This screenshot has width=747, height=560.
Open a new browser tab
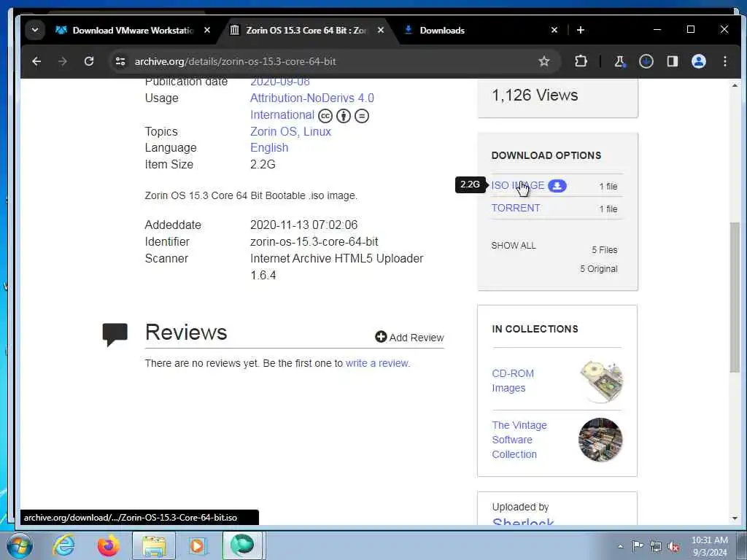pyautogui.click(x=580, y=30)
